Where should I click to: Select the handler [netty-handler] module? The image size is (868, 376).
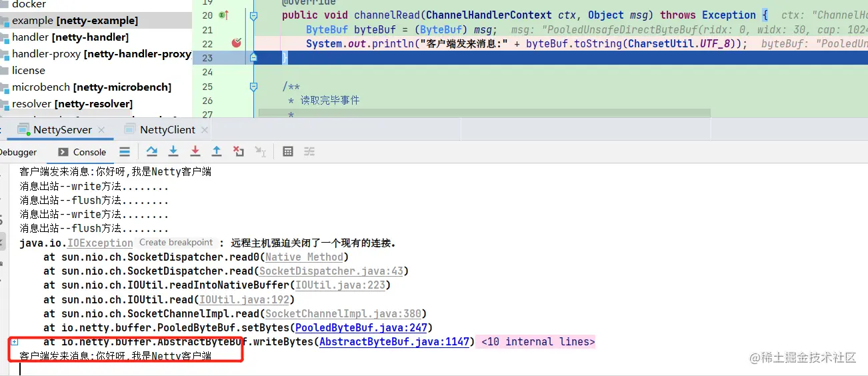coord(70,37)
